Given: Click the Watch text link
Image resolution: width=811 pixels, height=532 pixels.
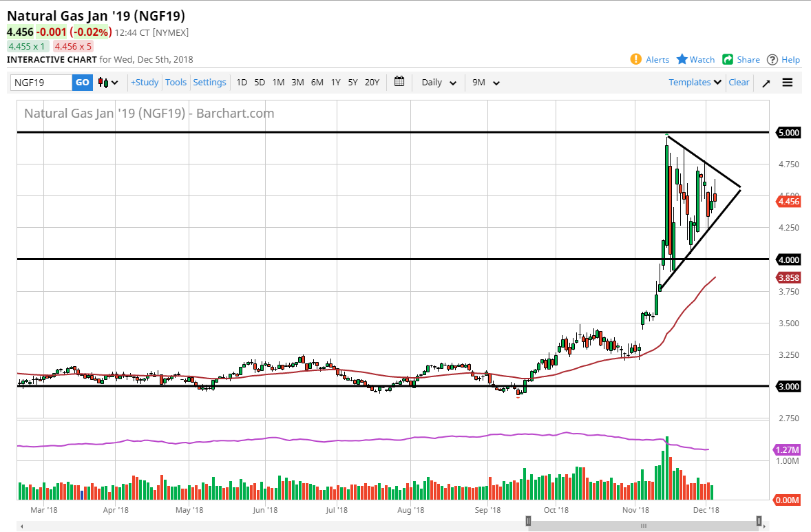Looking at the screenshot, I should pos(702,60).
